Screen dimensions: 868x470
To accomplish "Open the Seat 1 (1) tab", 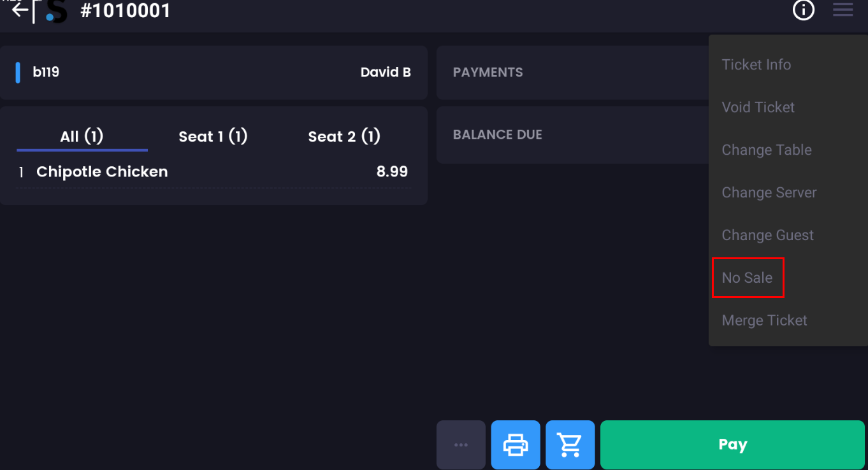I will tap(213, 137).
